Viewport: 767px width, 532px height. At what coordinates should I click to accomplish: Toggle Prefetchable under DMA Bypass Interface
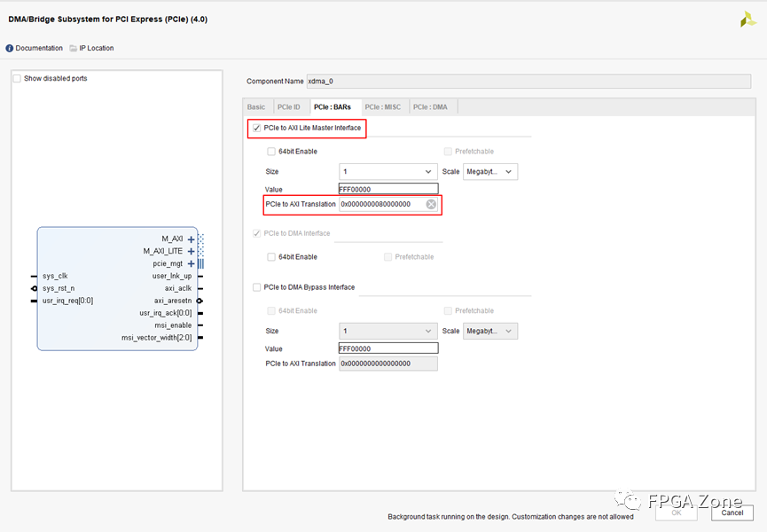point(448,311)
